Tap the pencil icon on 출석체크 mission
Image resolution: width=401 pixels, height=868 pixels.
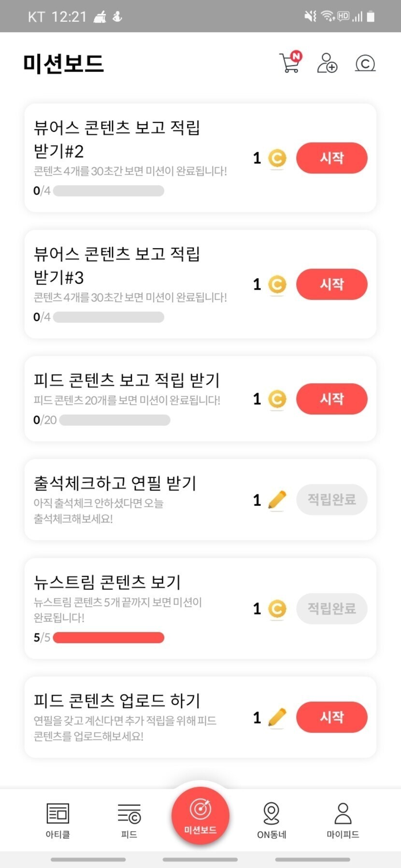point(277,500)
